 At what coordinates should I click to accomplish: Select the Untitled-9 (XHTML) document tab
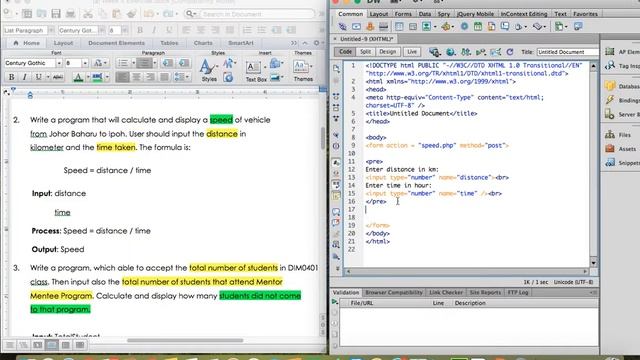[x=366, y=39]
